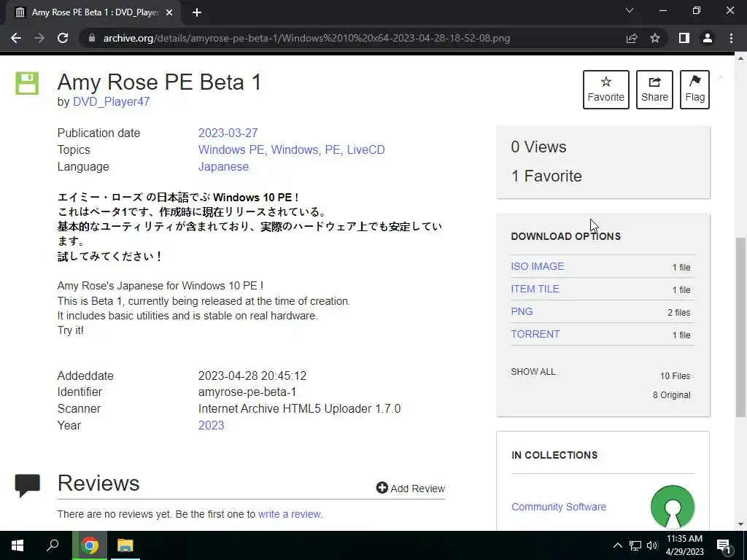The width and height of the screenshot is (747, 560).
Task: Open the notification center icon
Action: coord(724,545)
